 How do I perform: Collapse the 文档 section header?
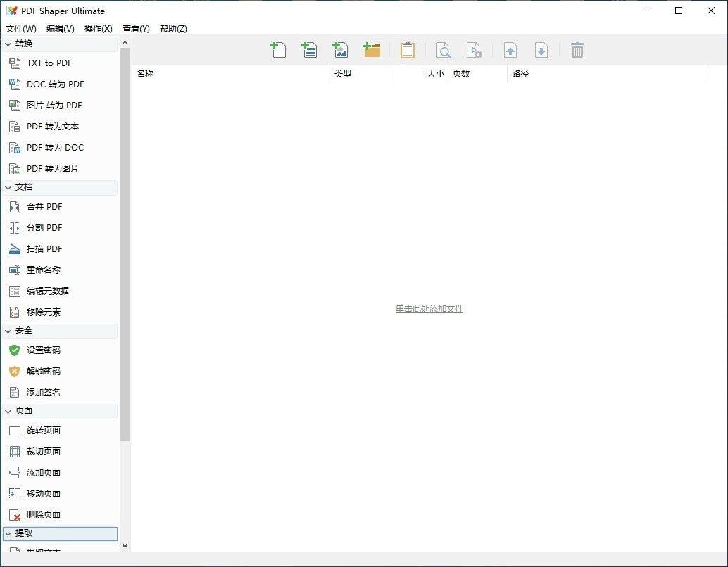[8, 187]
